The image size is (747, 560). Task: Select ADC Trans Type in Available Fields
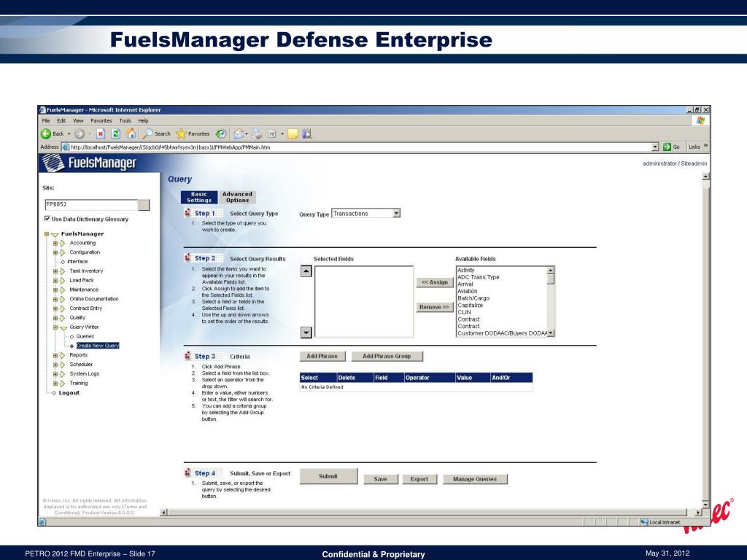(x=479, y=277)
